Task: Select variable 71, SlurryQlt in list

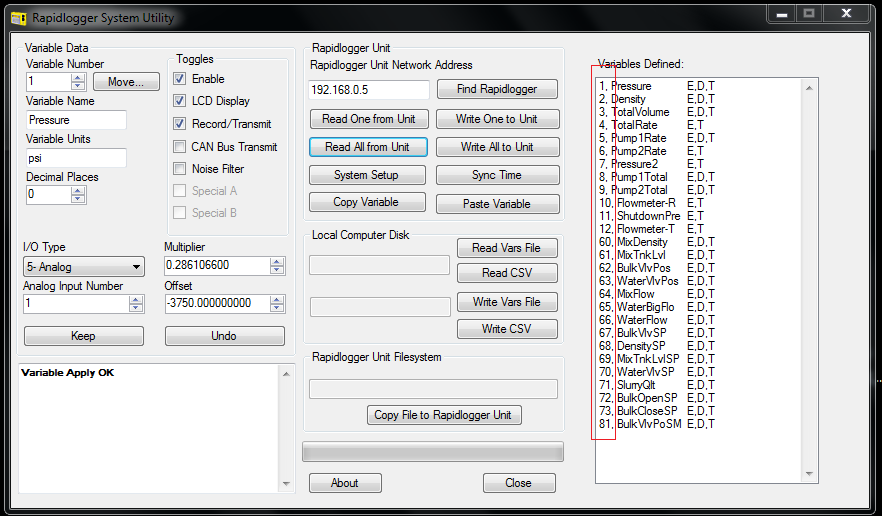Action: (x=656, y=385)
